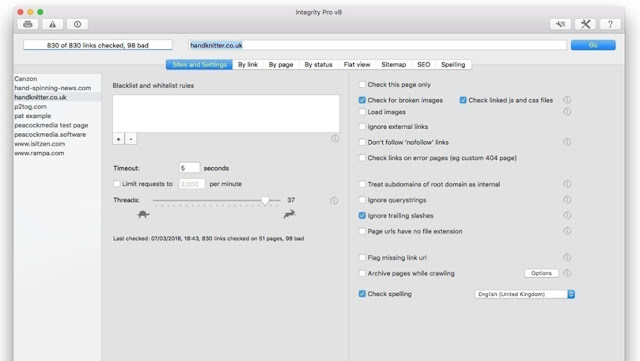
Task: Click the info circle toolbar icon
Action: point(78,24)
